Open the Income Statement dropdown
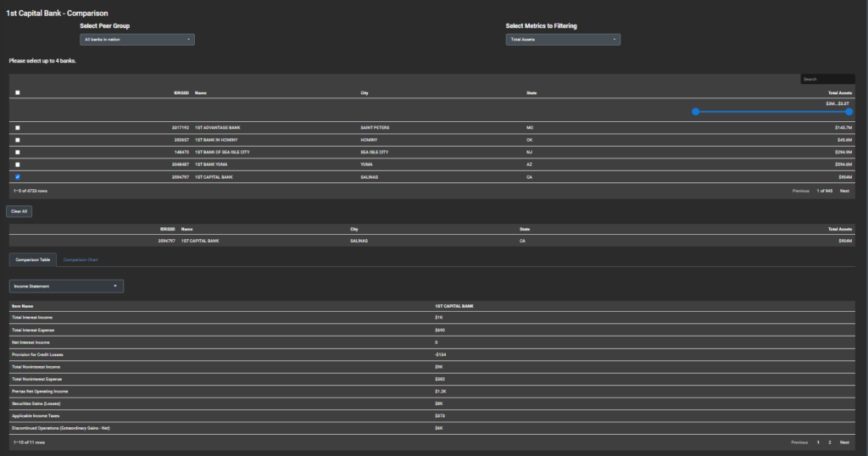Image resolution: width=868 pixels, height=456 pixels. click(x=66, y=286)
